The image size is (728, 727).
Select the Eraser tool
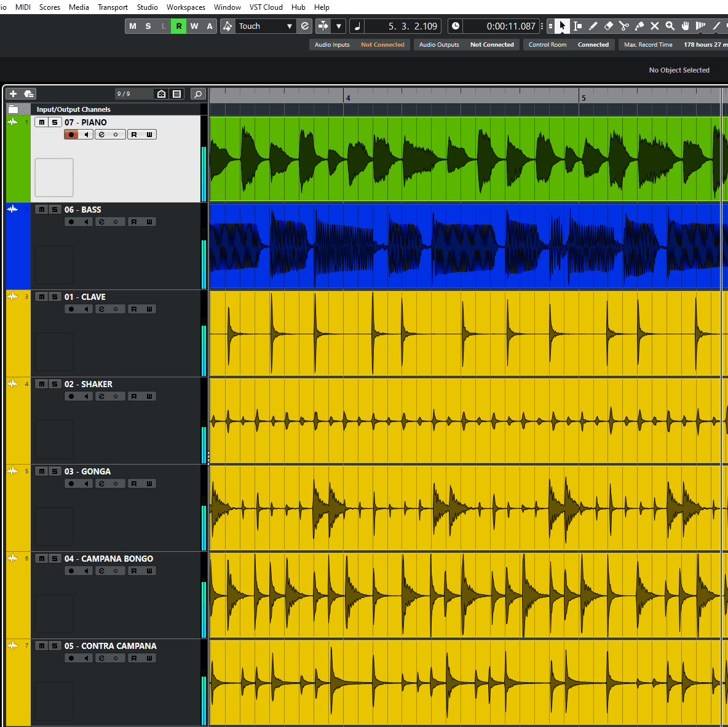[x=609, y=26]
